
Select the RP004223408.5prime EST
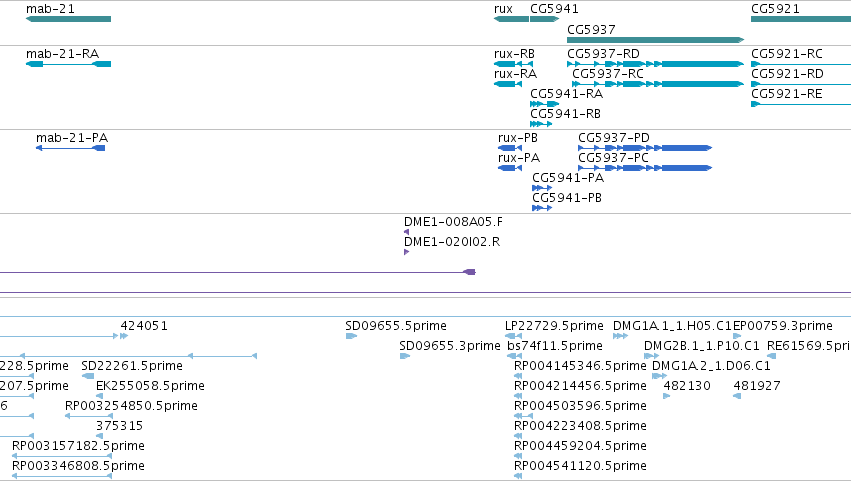pos(518,436)
